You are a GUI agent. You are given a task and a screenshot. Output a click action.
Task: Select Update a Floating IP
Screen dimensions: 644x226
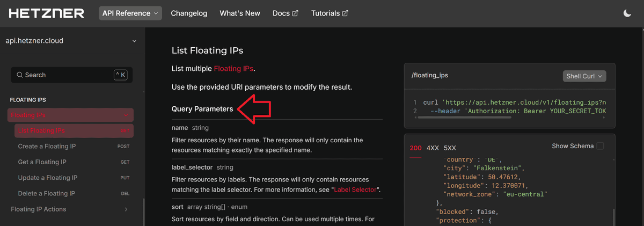coord(74,178)
